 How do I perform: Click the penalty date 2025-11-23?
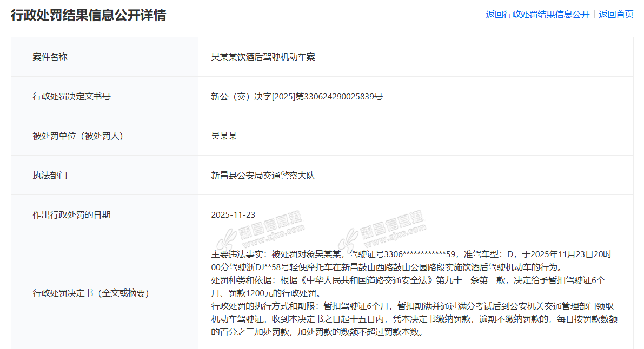pos(233,215)
